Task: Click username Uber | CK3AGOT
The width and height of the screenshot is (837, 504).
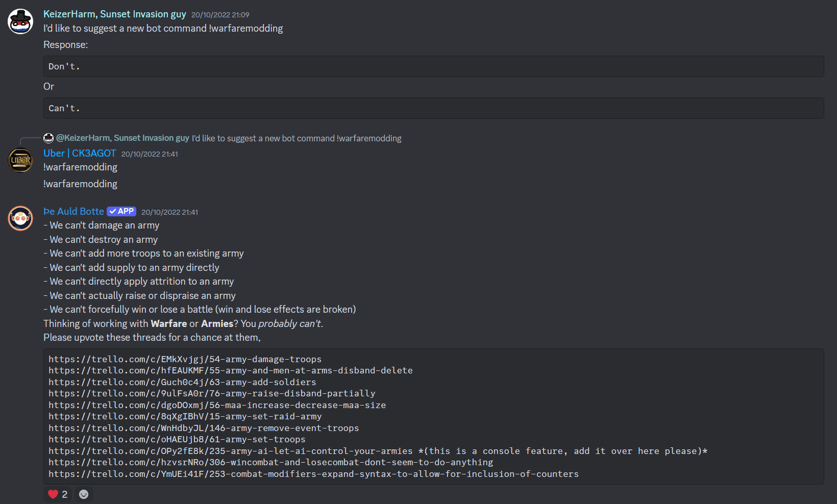Action: pos(80,153)
